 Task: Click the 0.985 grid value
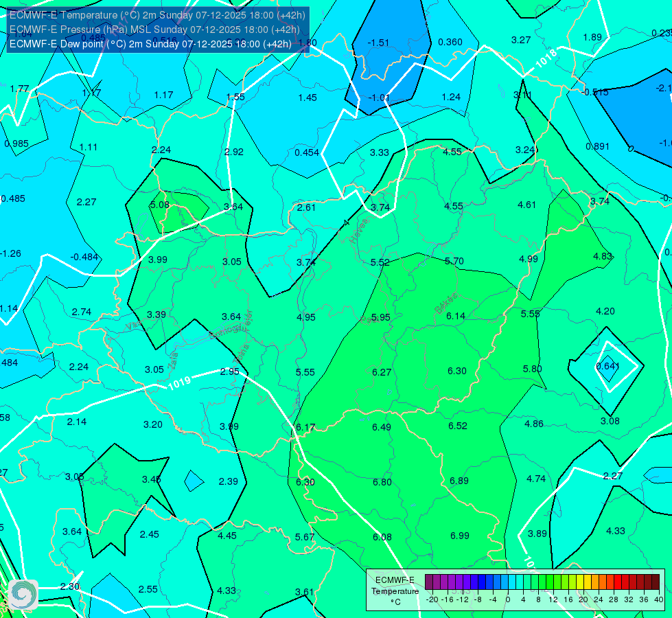(x=16, y=144)
